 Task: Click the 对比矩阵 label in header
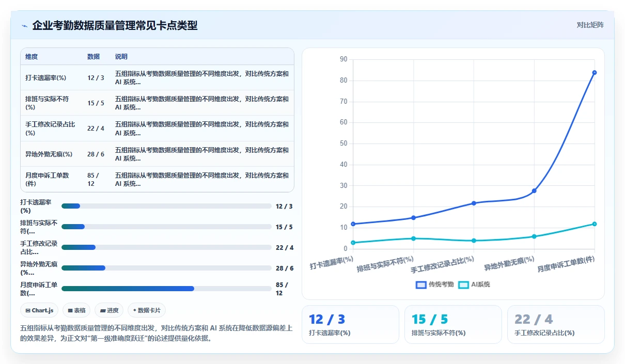(590, 25)
